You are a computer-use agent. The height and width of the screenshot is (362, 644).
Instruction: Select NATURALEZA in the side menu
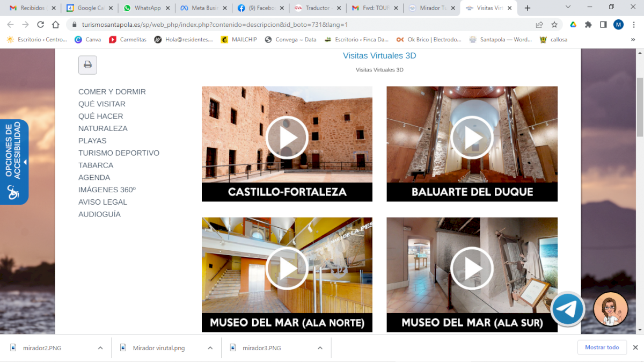[x=103, y=128]
